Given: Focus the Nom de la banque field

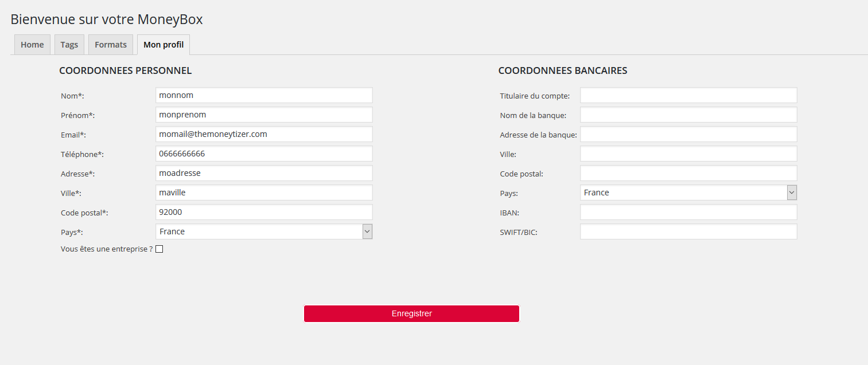Looking at the screenshot, I should pos(688,115).
